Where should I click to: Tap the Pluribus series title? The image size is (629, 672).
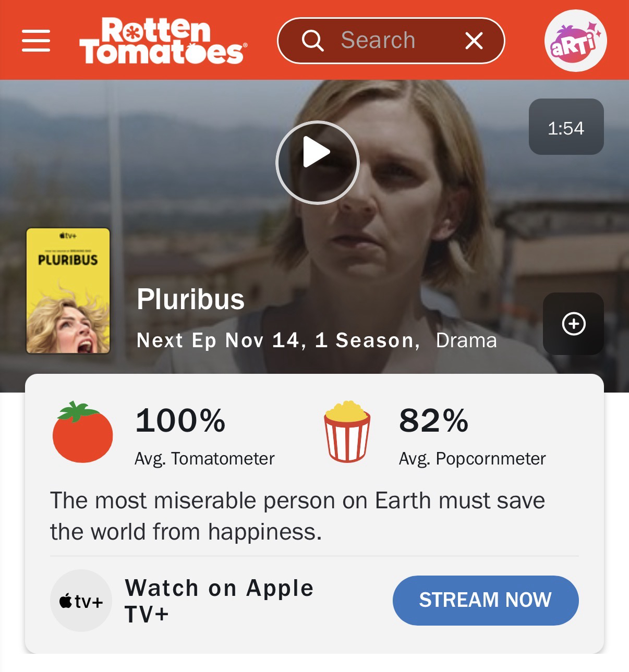190,299
